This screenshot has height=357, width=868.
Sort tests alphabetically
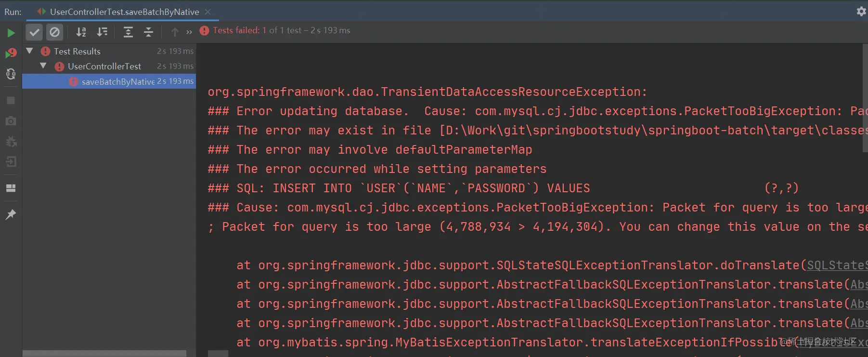[x=81, y=32]
